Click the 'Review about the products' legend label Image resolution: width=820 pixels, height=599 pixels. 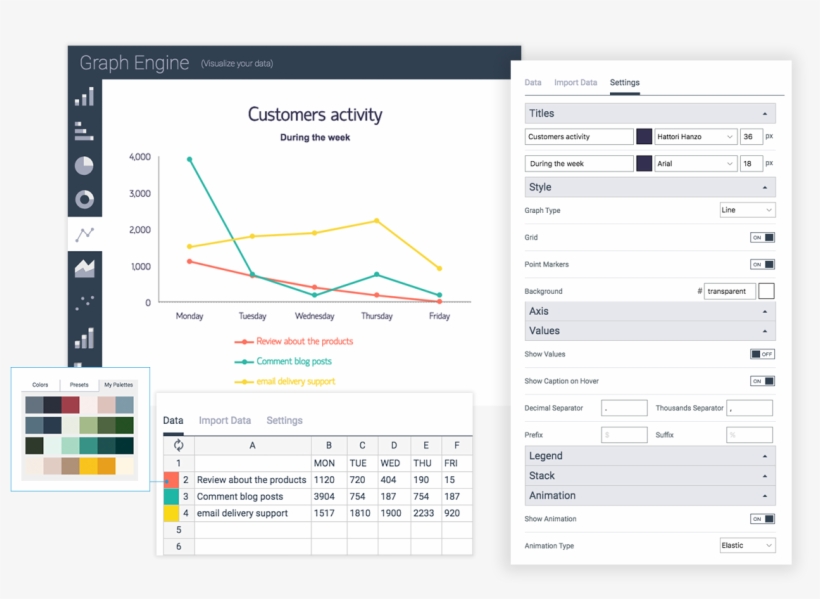tap(304, 342)
